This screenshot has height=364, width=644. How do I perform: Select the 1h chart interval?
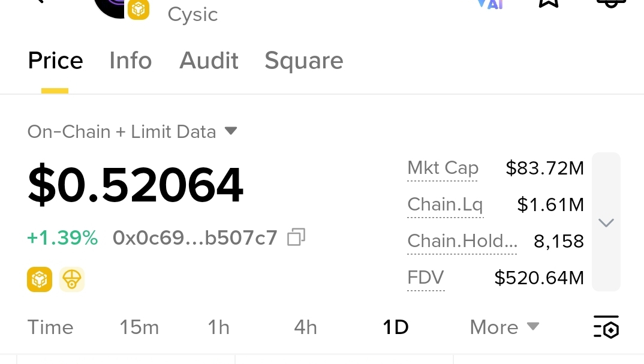pos(219,327)
